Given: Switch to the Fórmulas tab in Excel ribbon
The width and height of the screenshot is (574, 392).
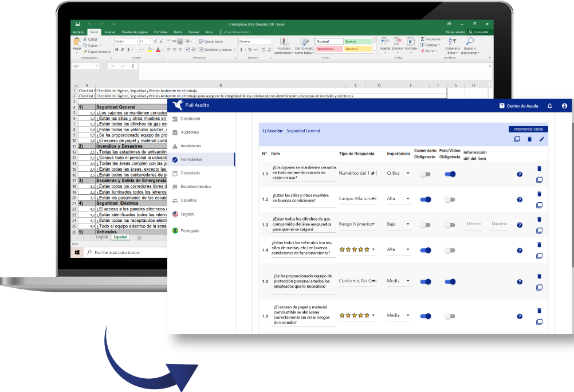Looking at the screenshot, I should coord(160,32).
